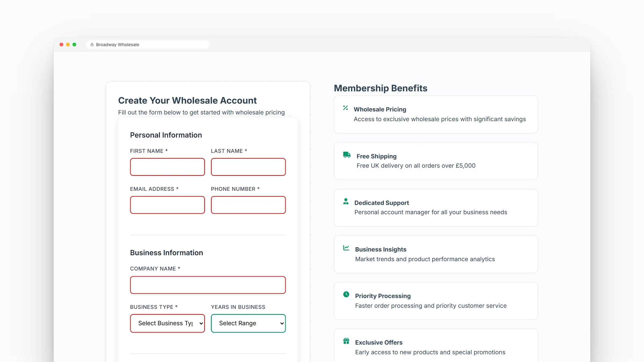Click the Business Insights benefit title
The height and width of the screenshot is (362, 644).
point(381,250)
